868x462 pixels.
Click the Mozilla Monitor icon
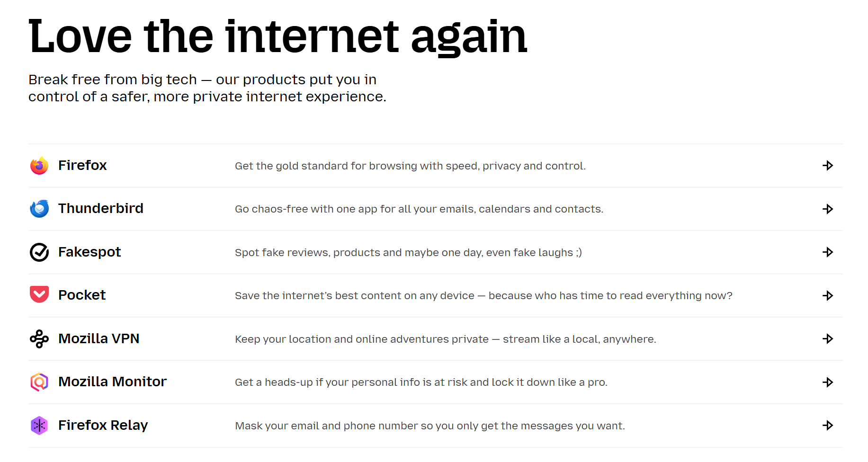[x=39, y=382]
